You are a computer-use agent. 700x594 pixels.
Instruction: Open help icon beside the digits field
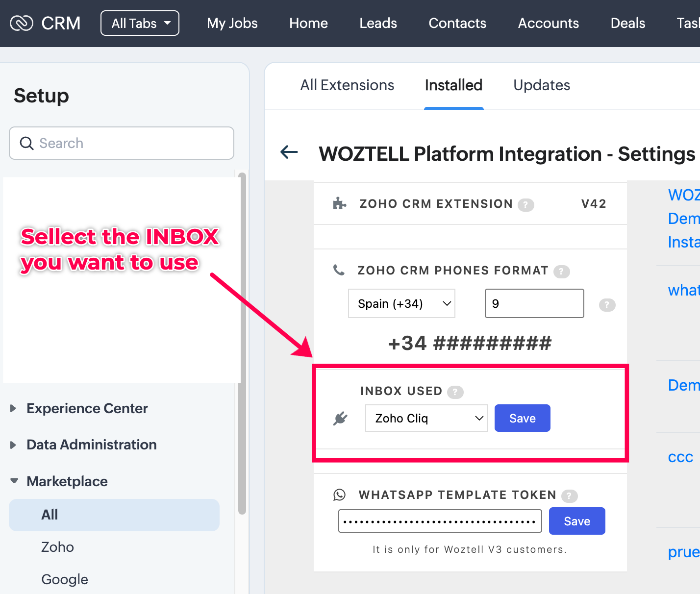point(607,305)
